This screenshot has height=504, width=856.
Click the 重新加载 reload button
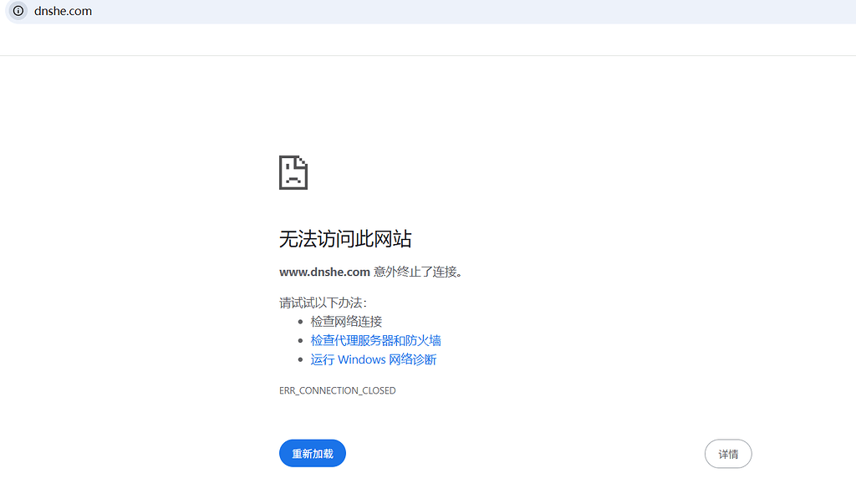coord(313,453)
